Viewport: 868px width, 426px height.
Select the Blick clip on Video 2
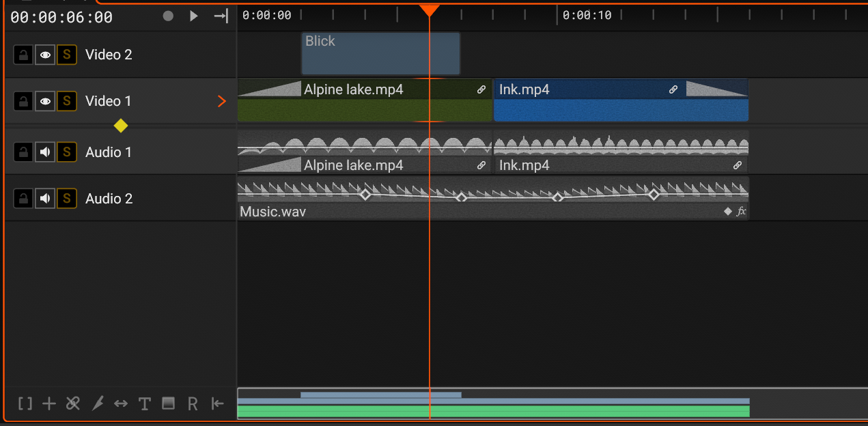click(381, 54)
